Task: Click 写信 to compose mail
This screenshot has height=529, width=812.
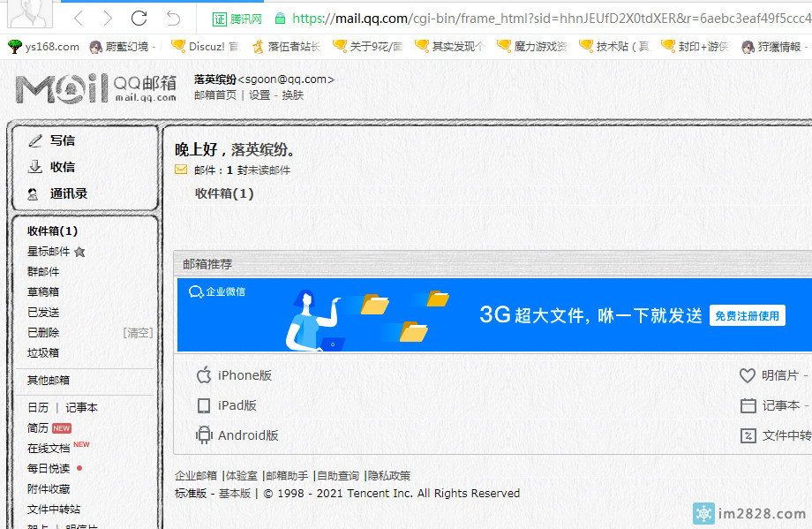Action: point(62,140)
